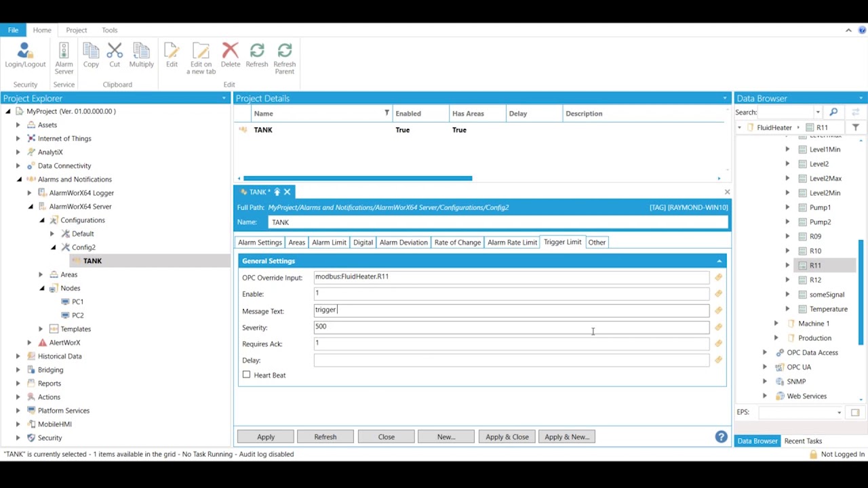Image resolution: width=868 pixels, height=488 pixels.
Task: Click the New... button
Action: [446, 436]
